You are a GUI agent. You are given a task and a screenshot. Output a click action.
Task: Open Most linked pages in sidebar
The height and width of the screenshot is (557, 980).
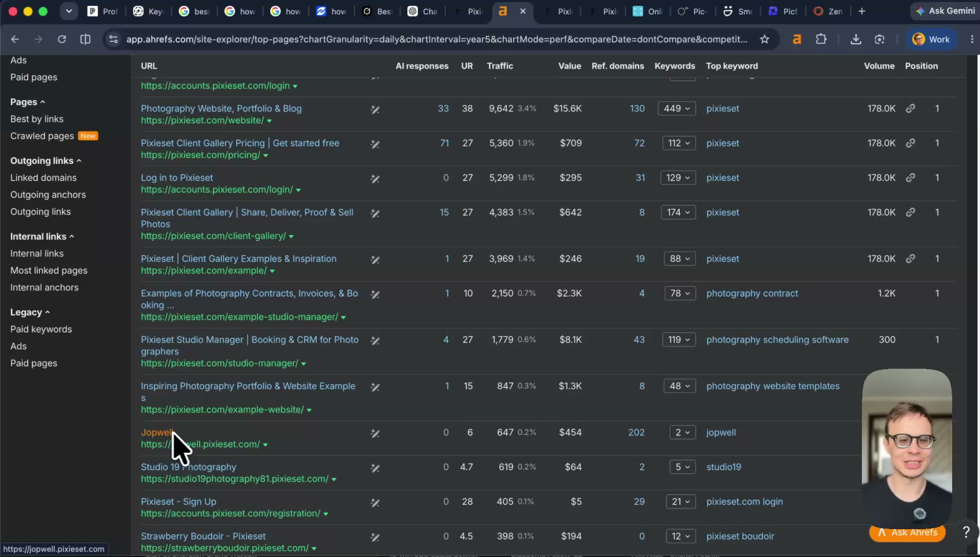[x=49, y=270]
